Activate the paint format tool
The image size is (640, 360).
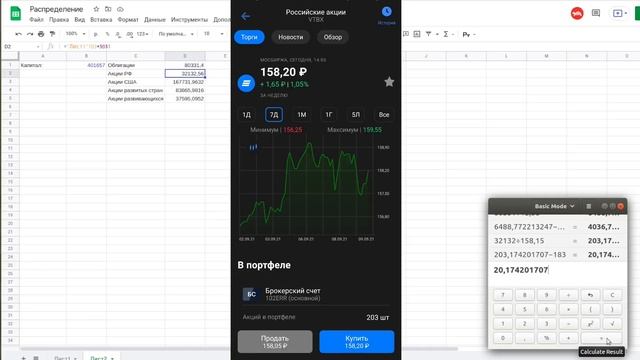(52, 34)
